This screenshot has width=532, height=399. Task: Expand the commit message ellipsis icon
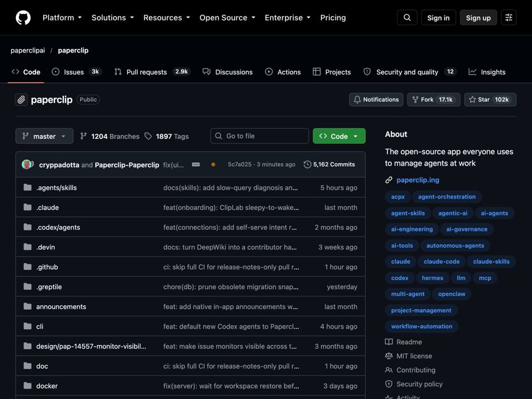[196, 164]
